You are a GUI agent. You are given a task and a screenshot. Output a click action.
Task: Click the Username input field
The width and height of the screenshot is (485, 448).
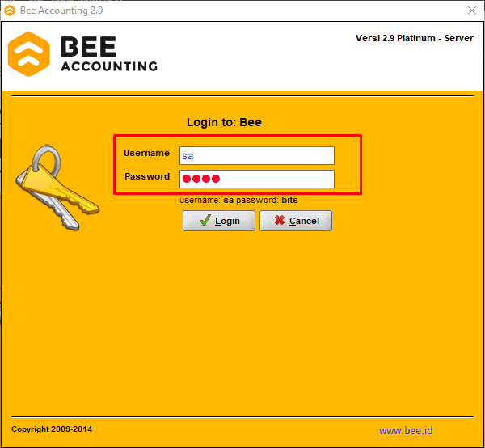click(257, 155)
